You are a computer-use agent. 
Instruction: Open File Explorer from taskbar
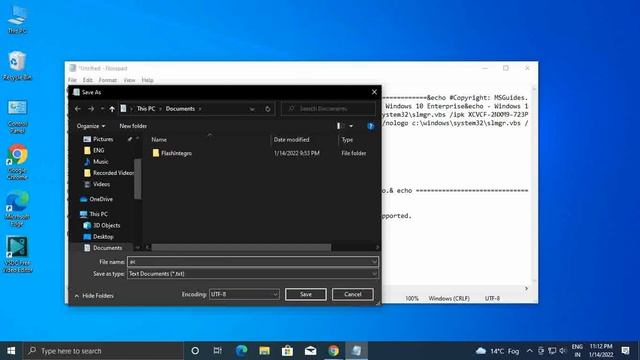(x=264, y=351)
